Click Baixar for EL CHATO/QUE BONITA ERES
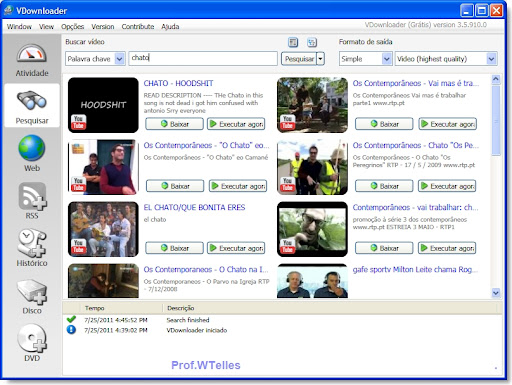The width and height of the screenshot is (512, 385). pos(174,248)
